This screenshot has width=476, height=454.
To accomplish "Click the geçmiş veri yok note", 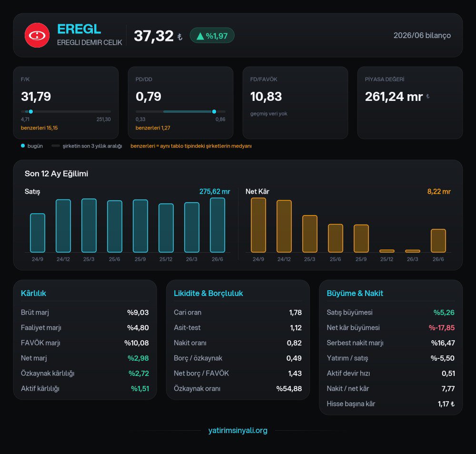I will click(268, 113).
